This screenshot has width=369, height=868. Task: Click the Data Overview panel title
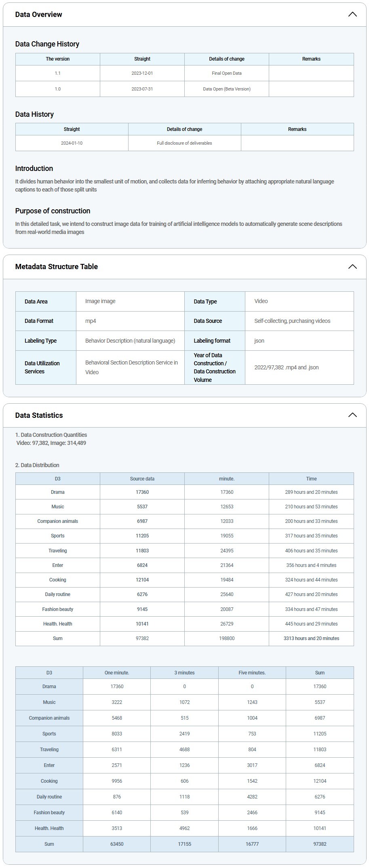pos(38,15)
